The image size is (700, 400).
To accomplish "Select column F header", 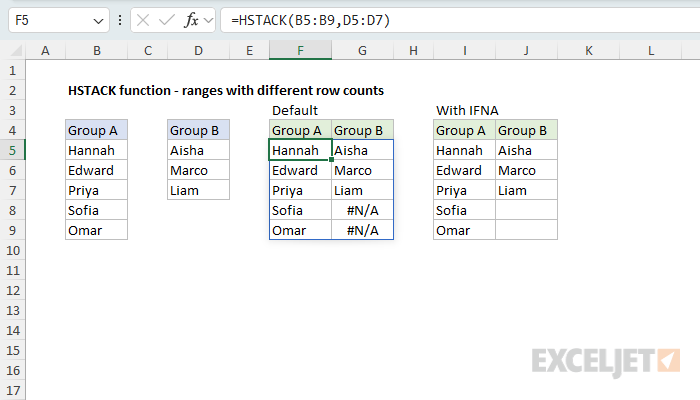I will click(300, 50).
